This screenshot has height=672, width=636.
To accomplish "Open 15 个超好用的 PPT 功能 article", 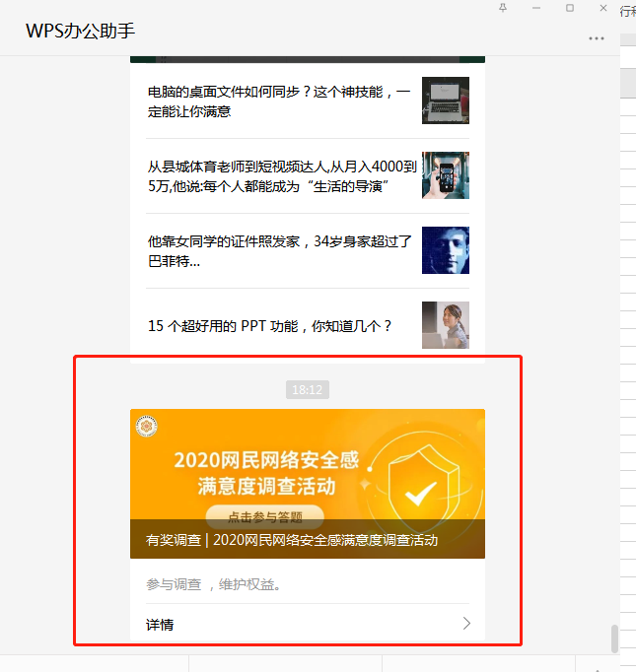I will point(269,326).
